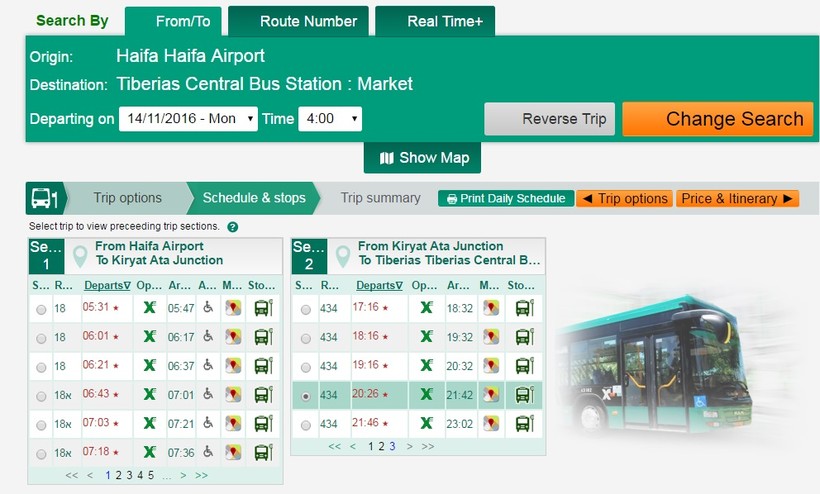Click the Show Map button
Screen dimensions: 820x494
pyautogui.click(x=422, y=158)
